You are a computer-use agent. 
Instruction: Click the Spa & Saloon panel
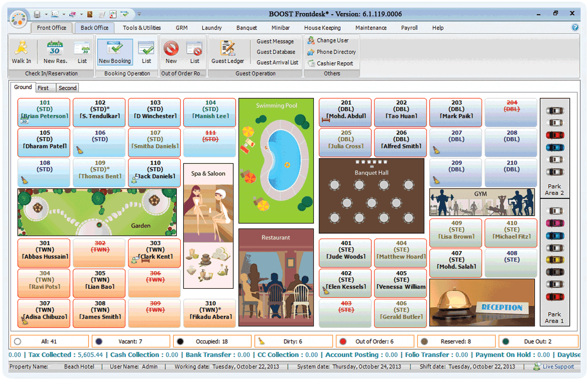click(209, 226)
